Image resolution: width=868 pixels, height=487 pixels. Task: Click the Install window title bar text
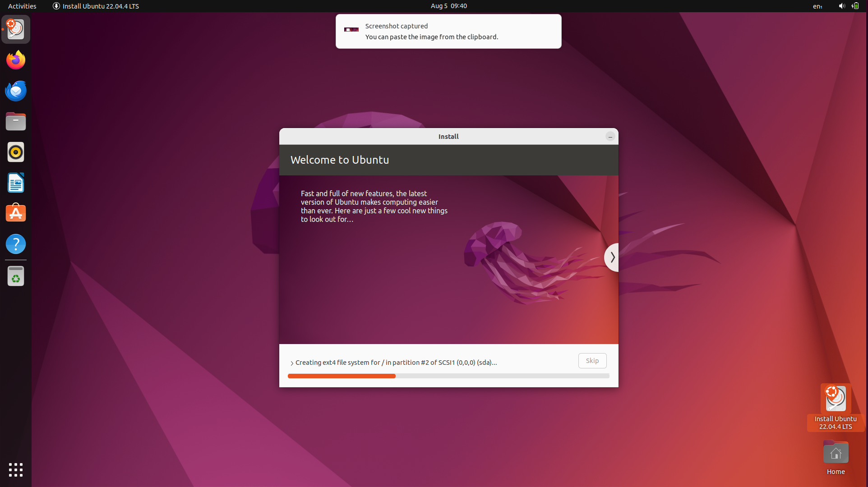(448, 137)
